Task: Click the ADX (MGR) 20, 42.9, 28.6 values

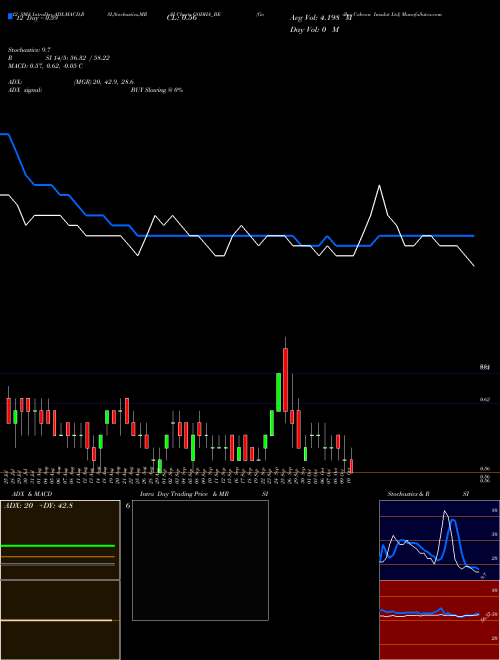Action: pos(104,82)
